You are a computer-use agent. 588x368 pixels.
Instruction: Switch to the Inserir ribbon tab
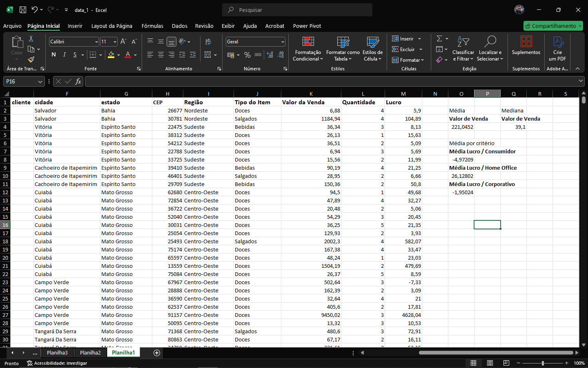pos(75,26)
